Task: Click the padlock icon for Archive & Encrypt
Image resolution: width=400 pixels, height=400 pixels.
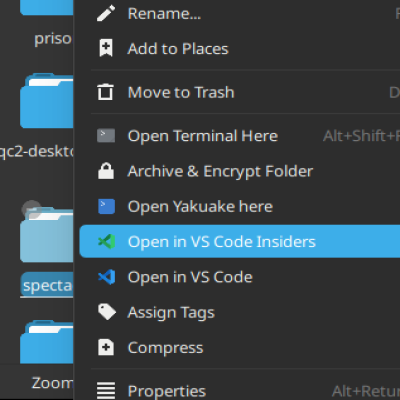Action: (x=106, y=171)
